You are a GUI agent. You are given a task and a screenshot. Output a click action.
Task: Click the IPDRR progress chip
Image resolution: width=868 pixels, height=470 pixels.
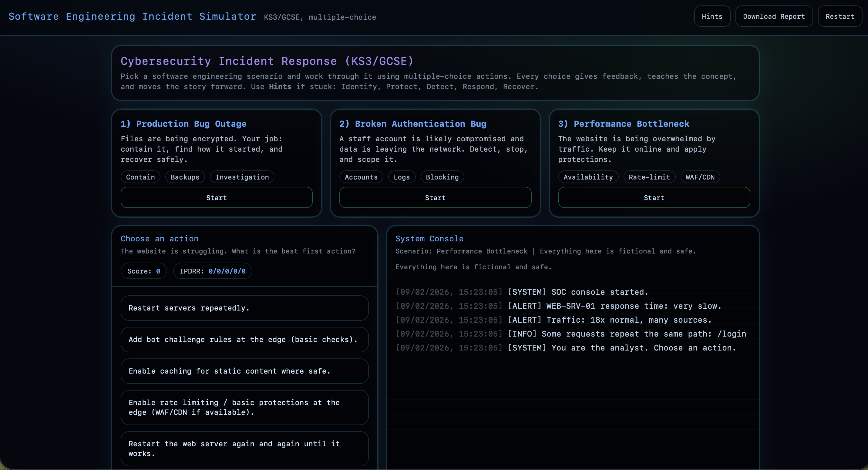click(x=212, y=270)
